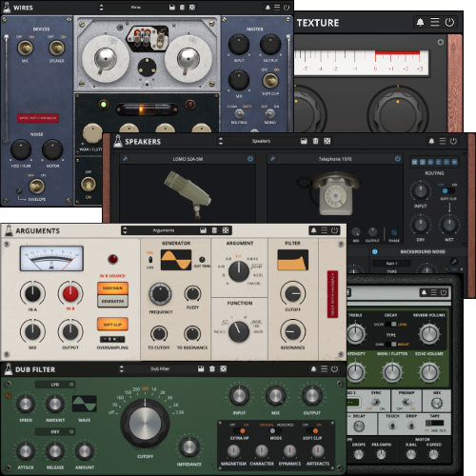The height and width of the screenshot is (476, 476).
Task: Open the Dub Filter preset selector arrows
Action: pyautogui.click(x=121, y=368)
